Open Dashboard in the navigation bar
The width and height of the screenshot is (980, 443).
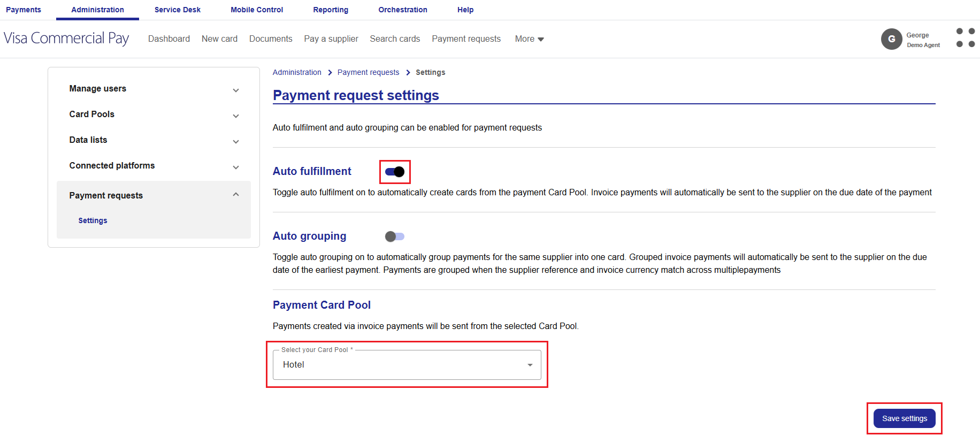169,39
